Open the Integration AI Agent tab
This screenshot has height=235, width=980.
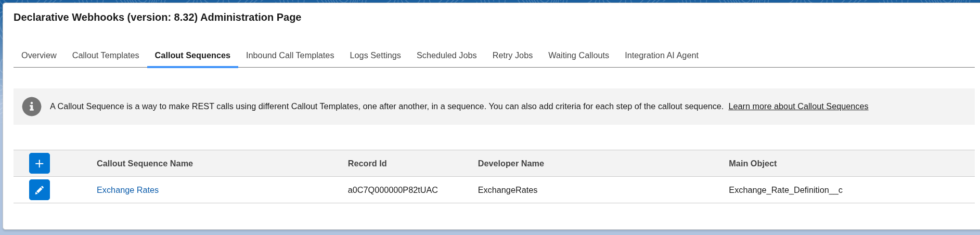coord(661,55)
